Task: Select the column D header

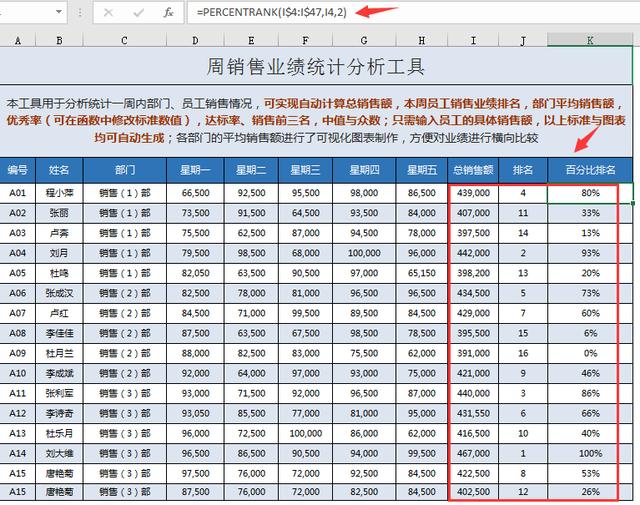Action: [195, 41]
